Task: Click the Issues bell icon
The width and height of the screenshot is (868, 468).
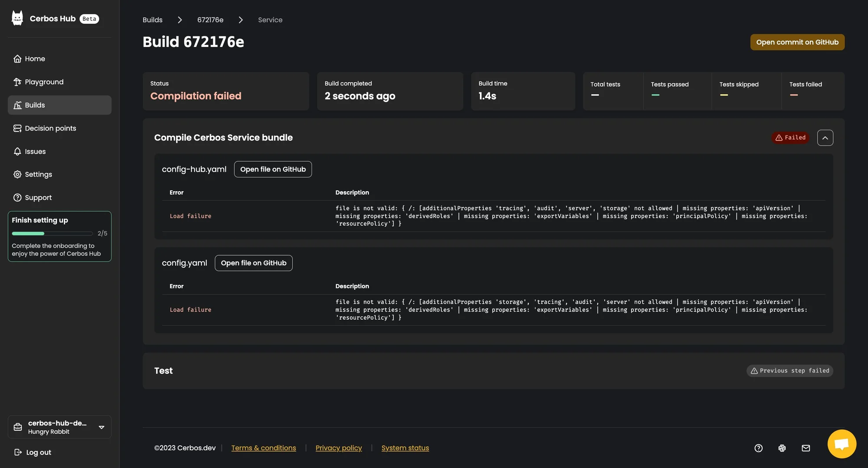Action: pyautogui.click(x=17, y=151)
